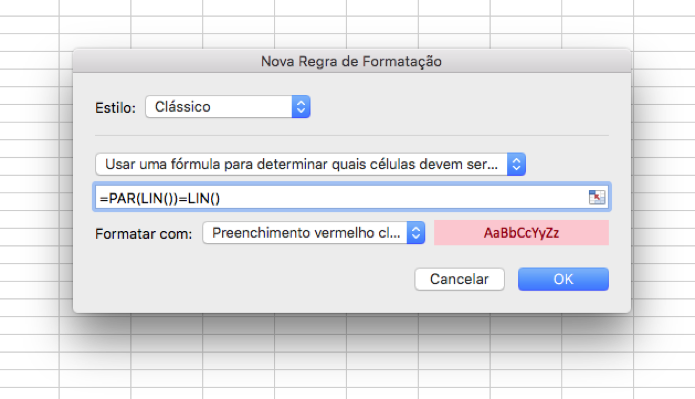Click the Cancelar button
This screenshot has width=695, height=399.
[460, 279]
